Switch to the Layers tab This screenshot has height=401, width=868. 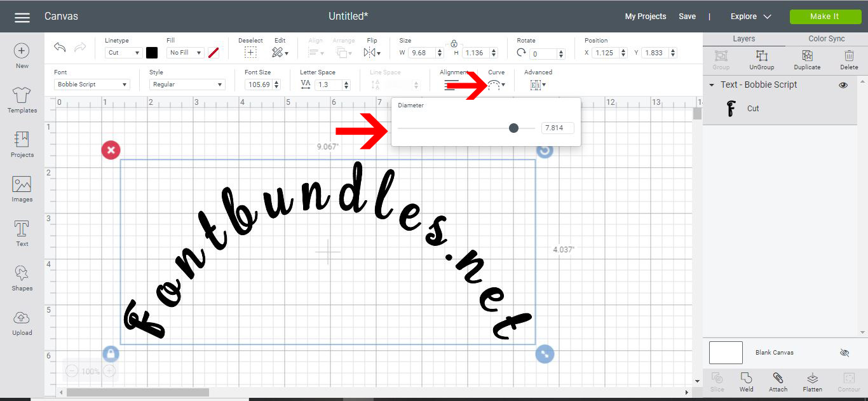click(744, 39)
